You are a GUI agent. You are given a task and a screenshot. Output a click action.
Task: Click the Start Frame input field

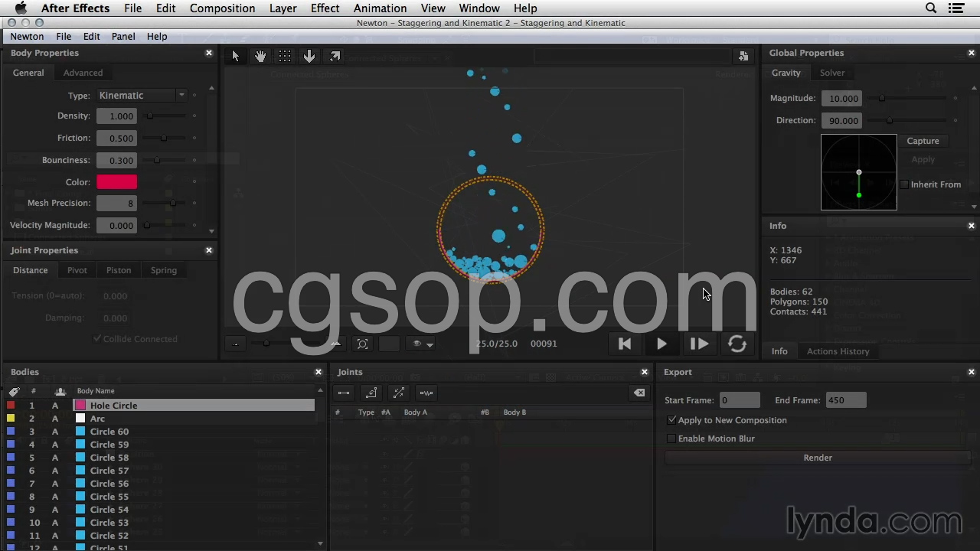[740, 400]
